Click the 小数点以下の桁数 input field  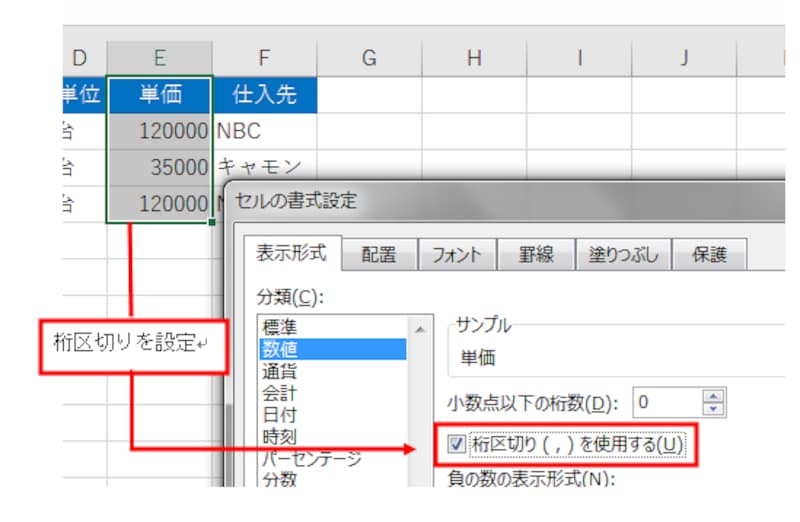tap(667, 402)
